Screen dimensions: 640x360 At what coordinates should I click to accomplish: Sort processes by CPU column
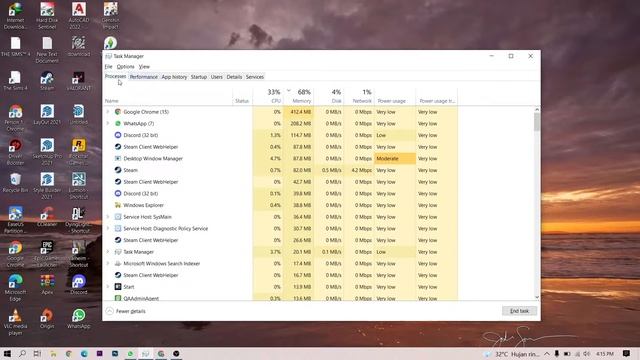[x=268, y=96]
